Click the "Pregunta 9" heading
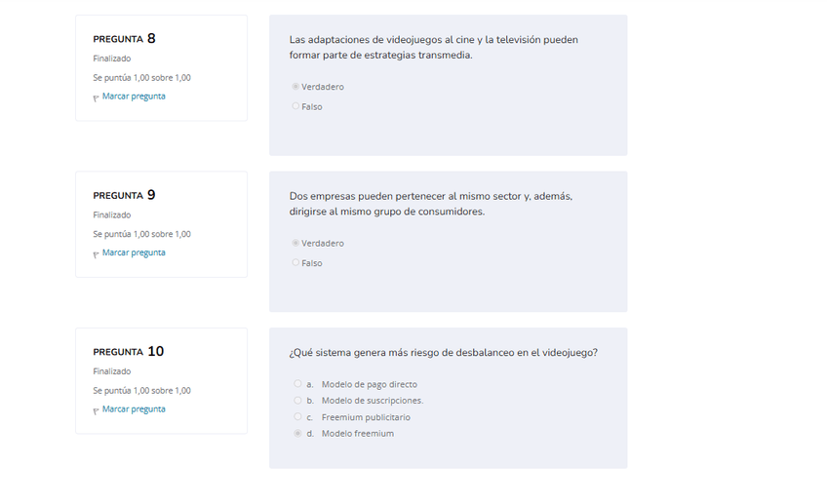 [124, 195]
